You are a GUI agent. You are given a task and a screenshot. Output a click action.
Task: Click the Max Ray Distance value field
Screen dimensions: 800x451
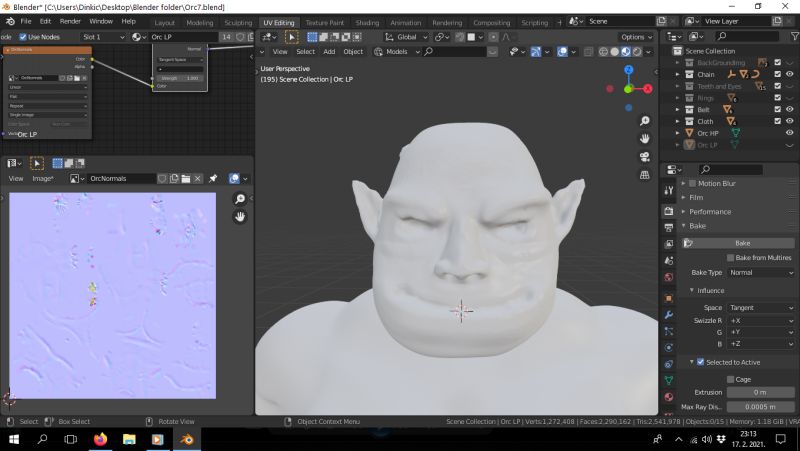coord(761,407)
